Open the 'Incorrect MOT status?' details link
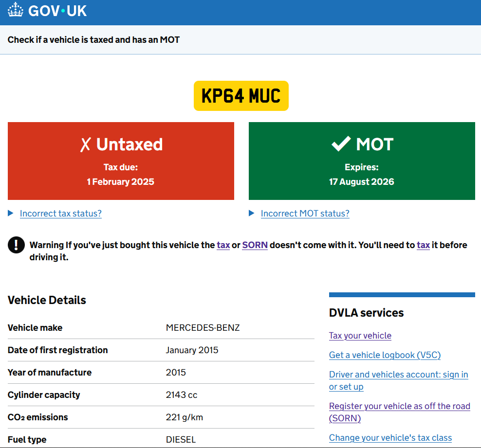 click(305, 214)
